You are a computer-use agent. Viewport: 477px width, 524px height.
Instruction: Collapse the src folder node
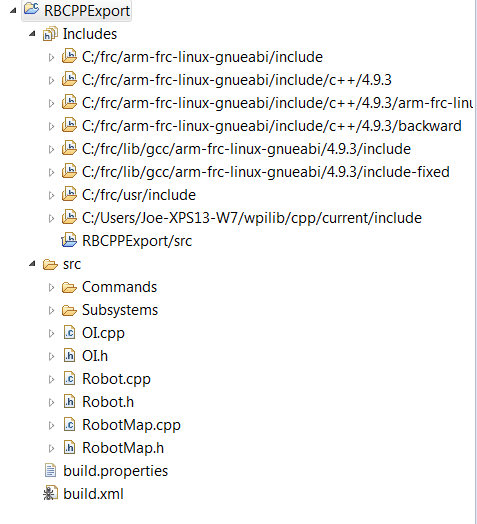[x=32, y=264]
